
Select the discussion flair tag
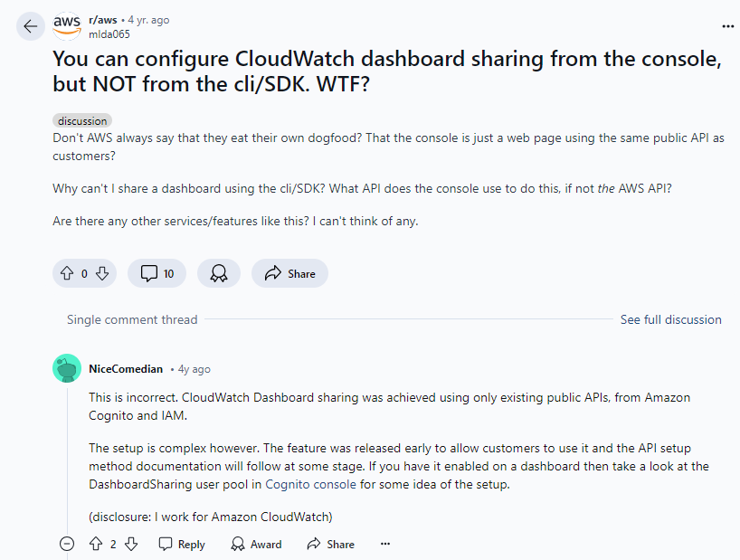pyautogui.click(x=82, y=120)
